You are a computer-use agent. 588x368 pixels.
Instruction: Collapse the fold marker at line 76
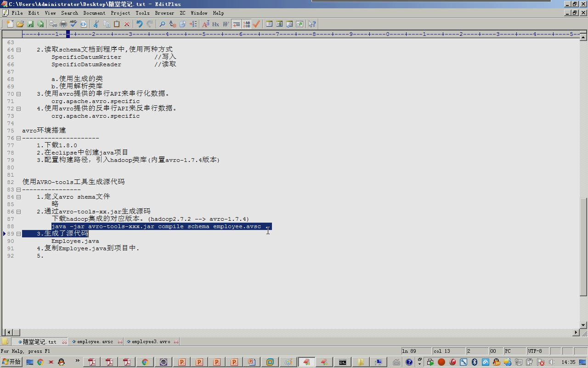pyautogui.click(x=19, y=138)
